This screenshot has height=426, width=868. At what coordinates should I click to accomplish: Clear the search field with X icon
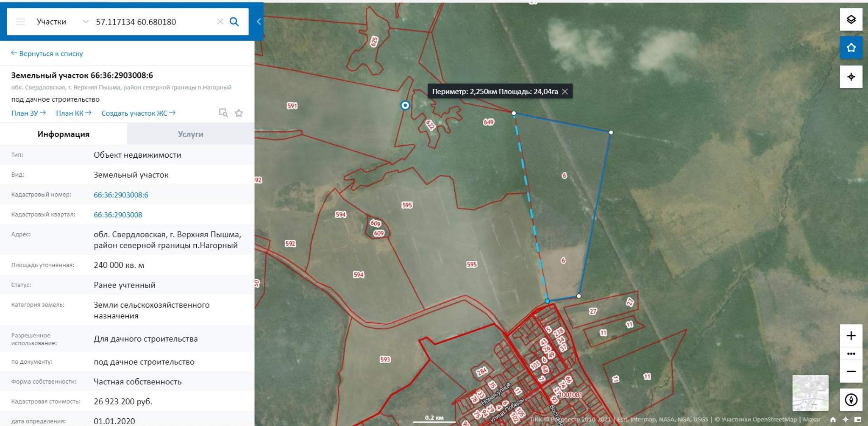(220, 22)
